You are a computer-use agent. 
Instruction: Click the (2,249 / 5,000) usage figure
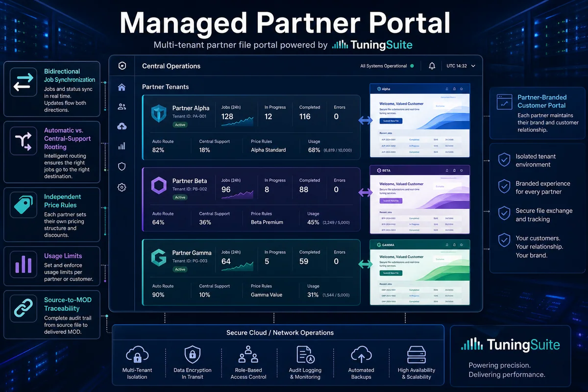click(337, 222)
